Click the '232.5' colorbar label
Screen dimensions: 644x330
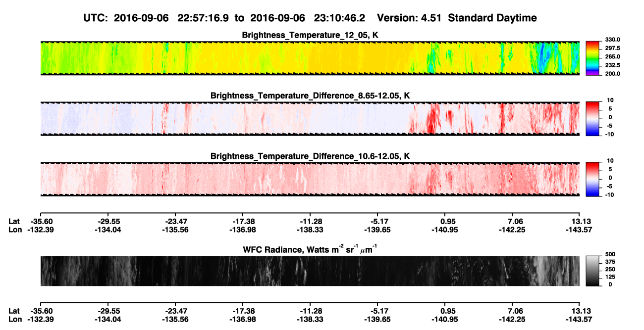613,65
